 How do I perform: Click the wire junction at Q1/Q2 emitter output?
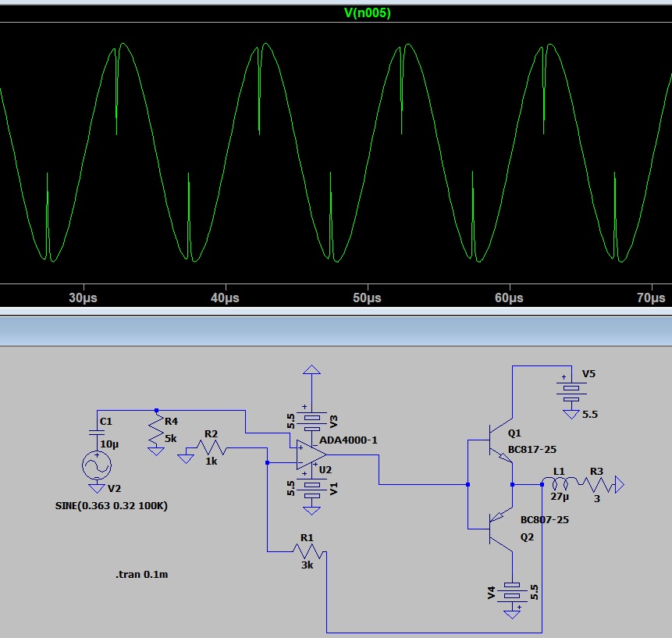tap(512, 484)
